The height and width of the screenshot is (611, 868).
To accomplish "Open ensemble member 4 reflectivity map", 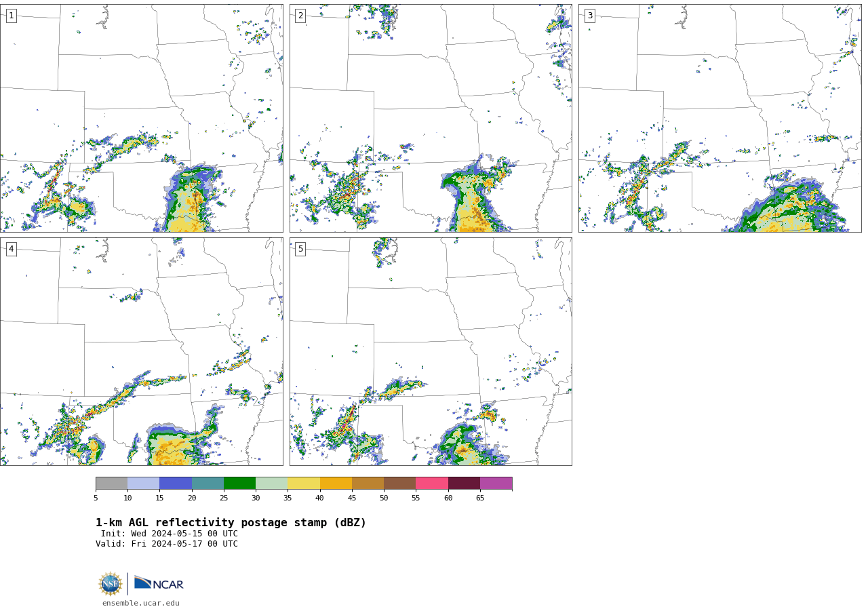I will (x=142, y=351).
